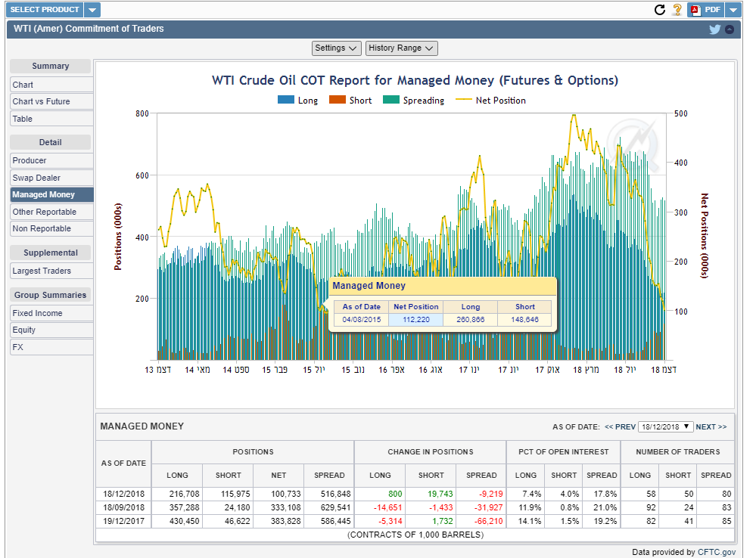Share via the Twitter bird icon
This screenshot has height=558, width=756.
[x=714, y=29]
